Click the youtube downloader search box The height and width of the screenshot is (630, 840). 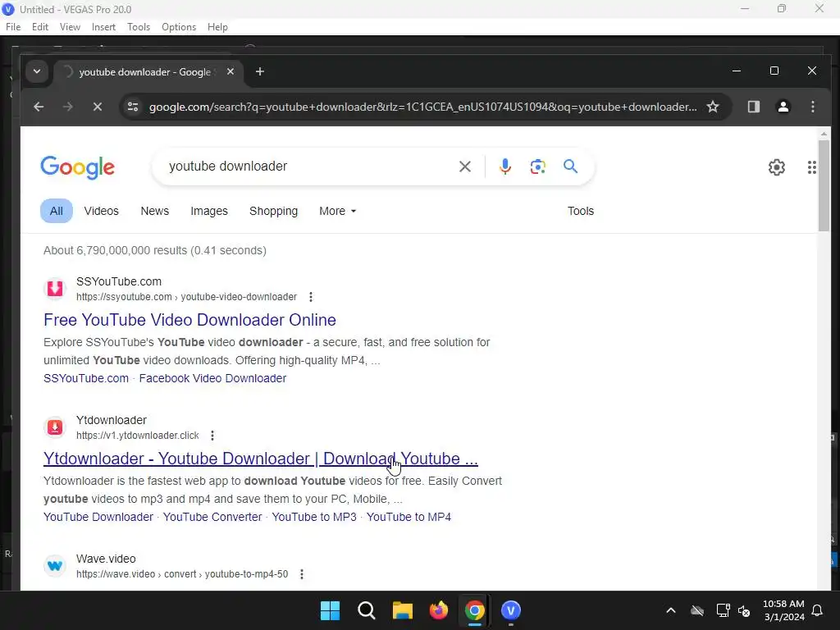pos(308,167)
